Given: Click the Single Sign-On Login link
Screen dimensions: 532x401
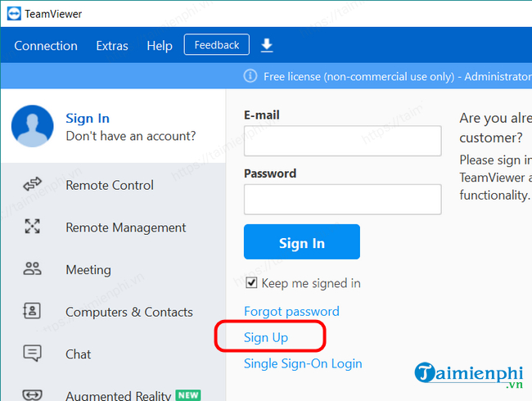Looking at the screenshot, I should tap(303, 363).
